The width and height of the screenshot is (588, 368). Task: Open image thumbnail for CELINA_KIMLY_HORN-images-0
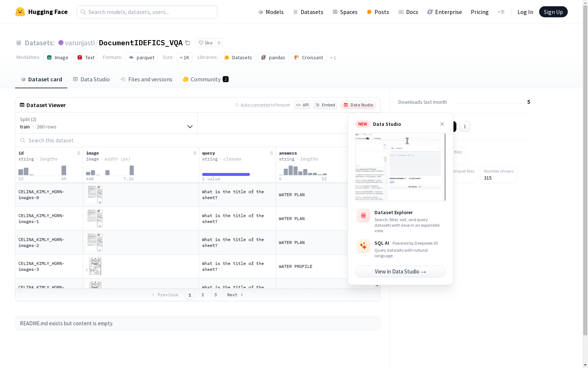coord(94,195)
